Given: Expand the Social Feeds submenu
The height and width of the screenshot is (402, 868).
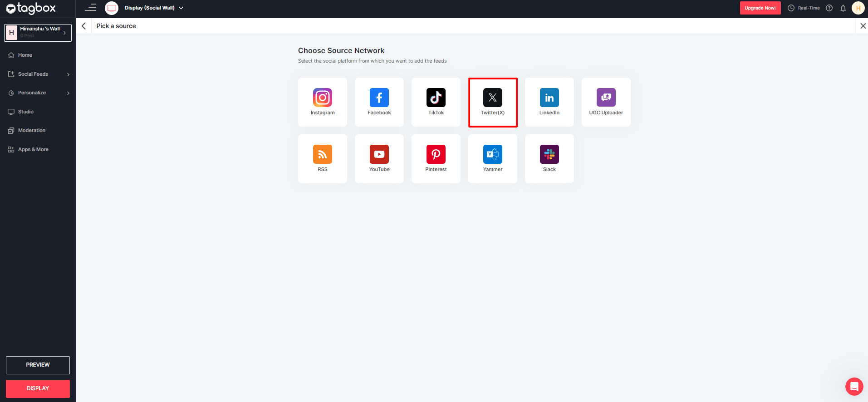Looking at the screenshot, I should [38, 74].
